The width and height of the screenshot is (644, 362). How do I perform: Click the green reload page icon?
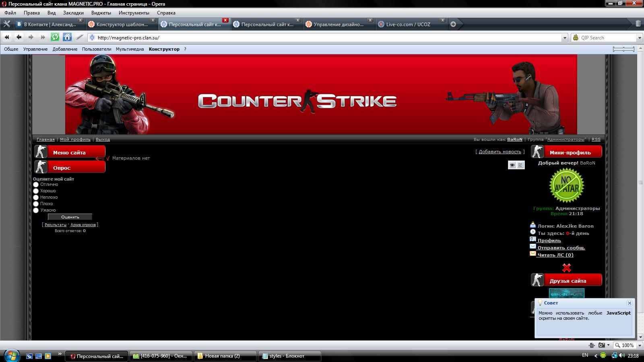[55, 37]
